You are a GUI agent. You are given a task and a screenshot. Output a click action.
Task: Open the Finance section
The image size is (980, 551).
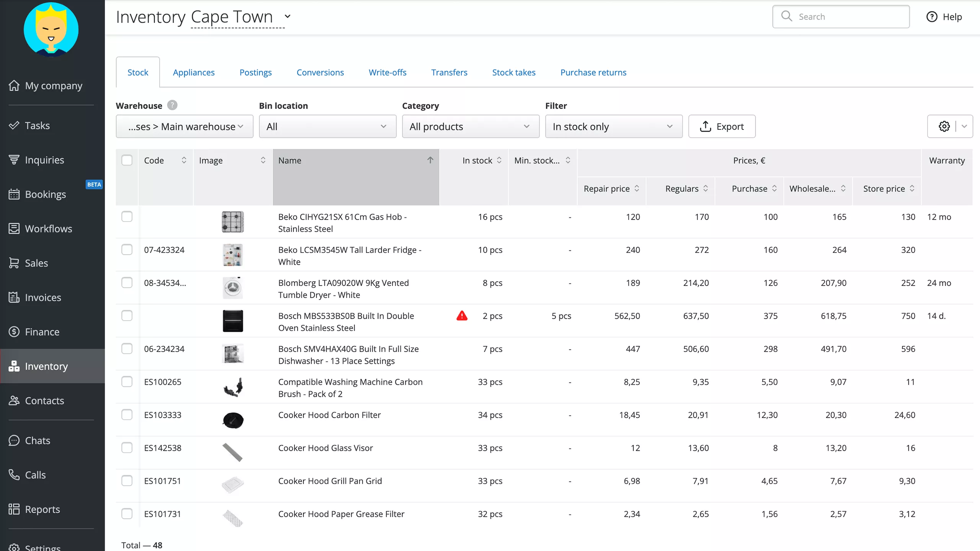[x=42, y=332]
